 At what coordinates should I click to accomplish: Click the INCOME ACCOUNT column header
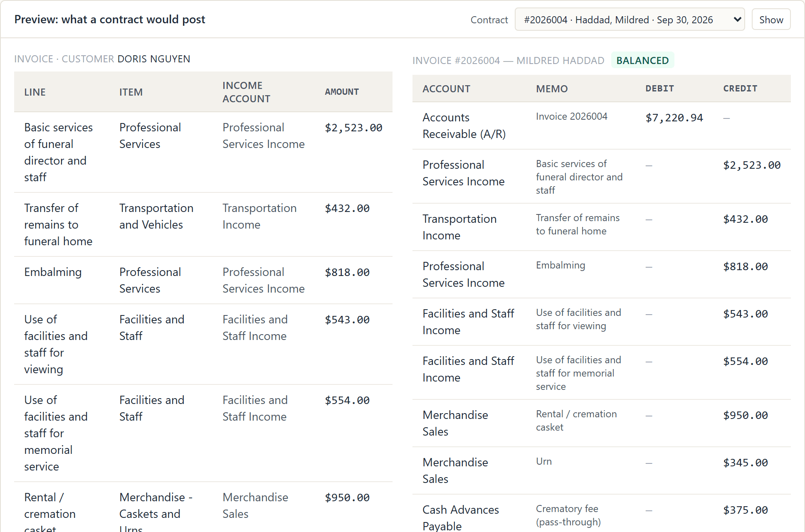point(246,92)
